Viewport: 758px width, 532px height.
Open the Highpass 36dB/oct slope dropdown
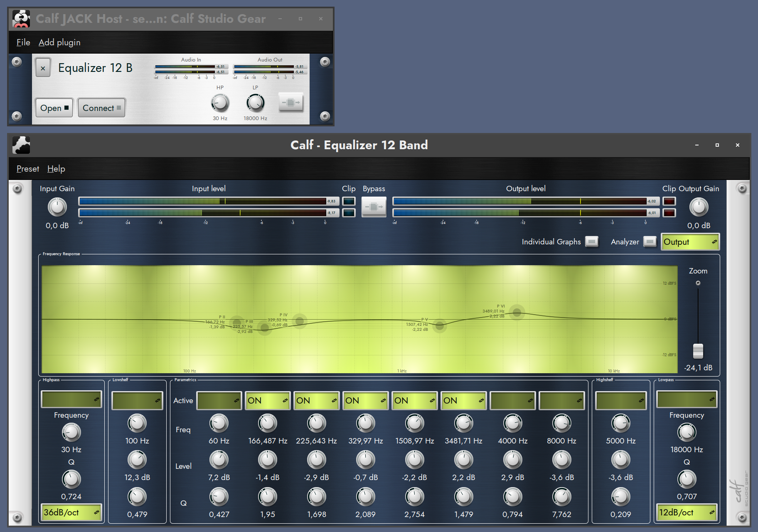71,512
